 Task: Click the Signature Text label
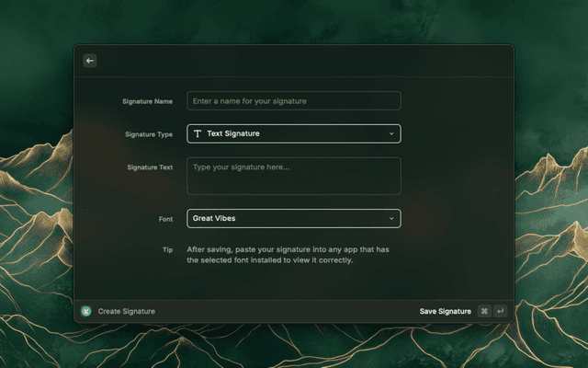(x=150, y=167)
